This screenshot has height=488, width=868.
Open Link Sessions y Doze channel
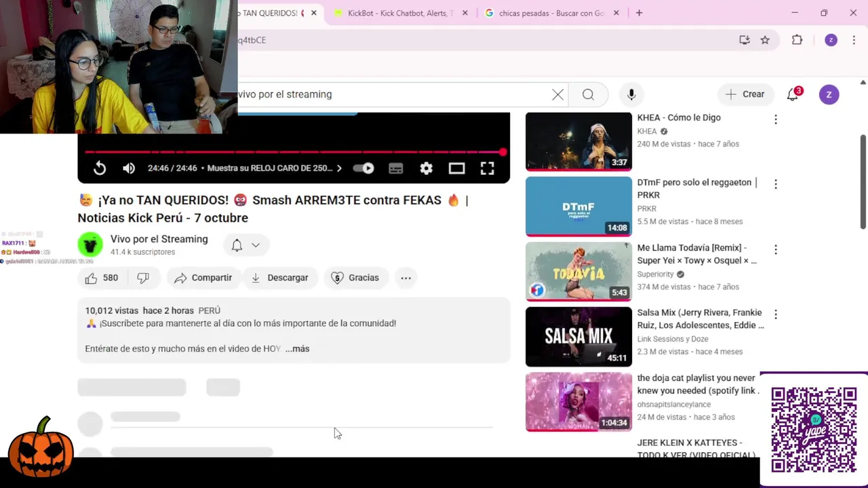[673, 339]
